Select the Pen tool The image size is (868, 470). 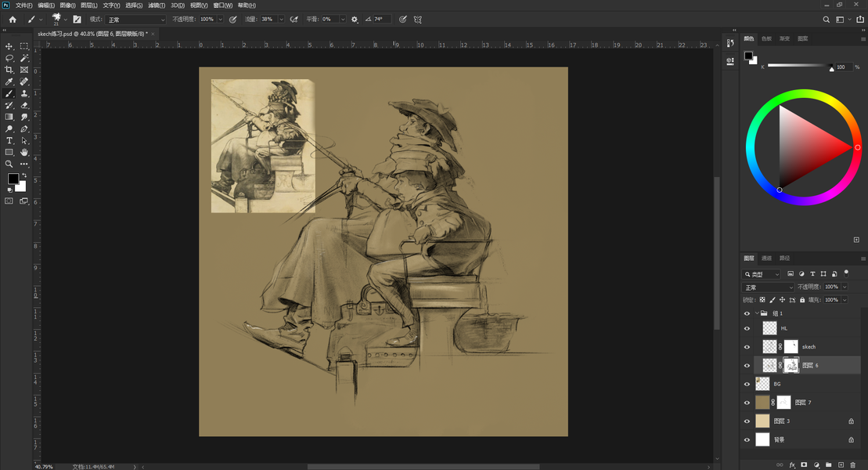23,128
